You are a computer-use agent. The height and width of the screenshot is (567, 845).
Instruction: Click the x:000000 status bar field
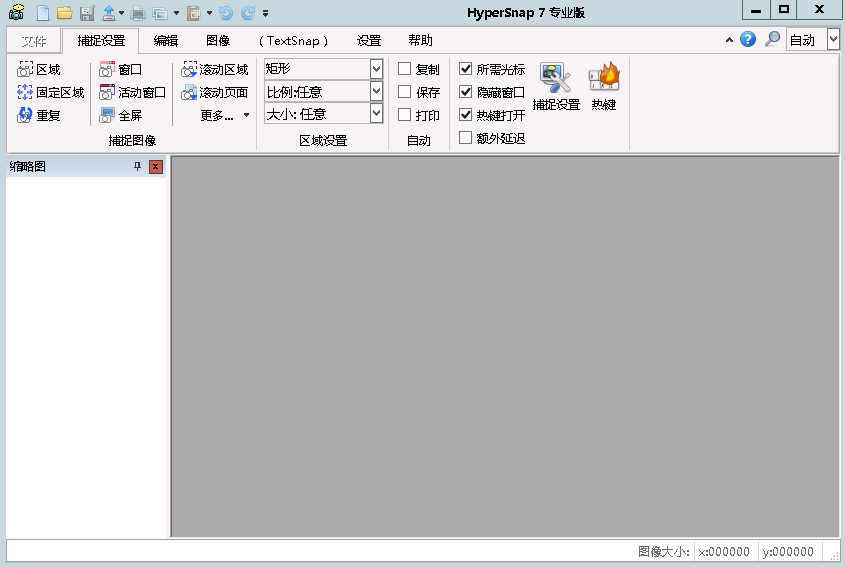pos(724,551)
